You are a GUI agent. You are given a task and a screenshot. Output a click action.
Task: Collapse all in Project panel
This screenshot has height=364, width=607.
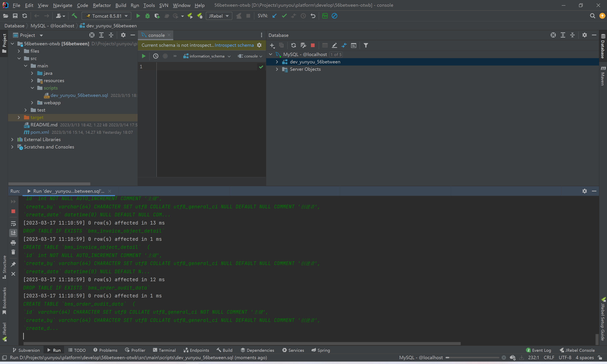[x=111, y=35]
